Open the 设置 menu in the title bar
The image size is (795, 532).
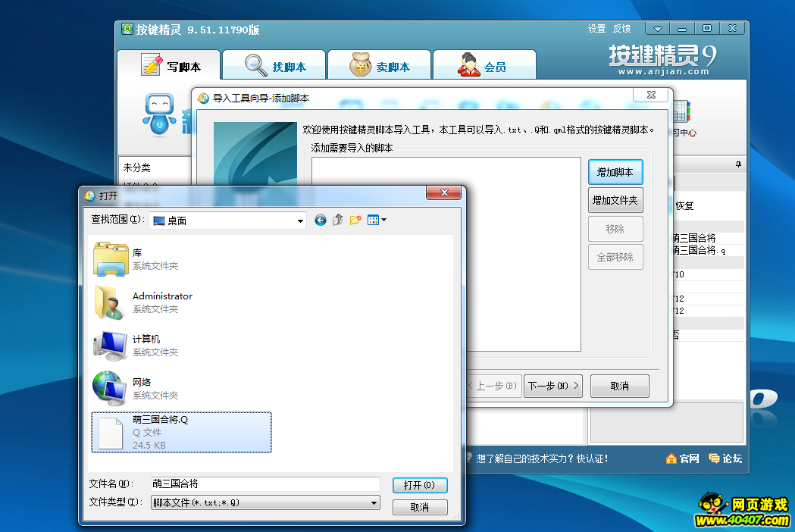596,29
